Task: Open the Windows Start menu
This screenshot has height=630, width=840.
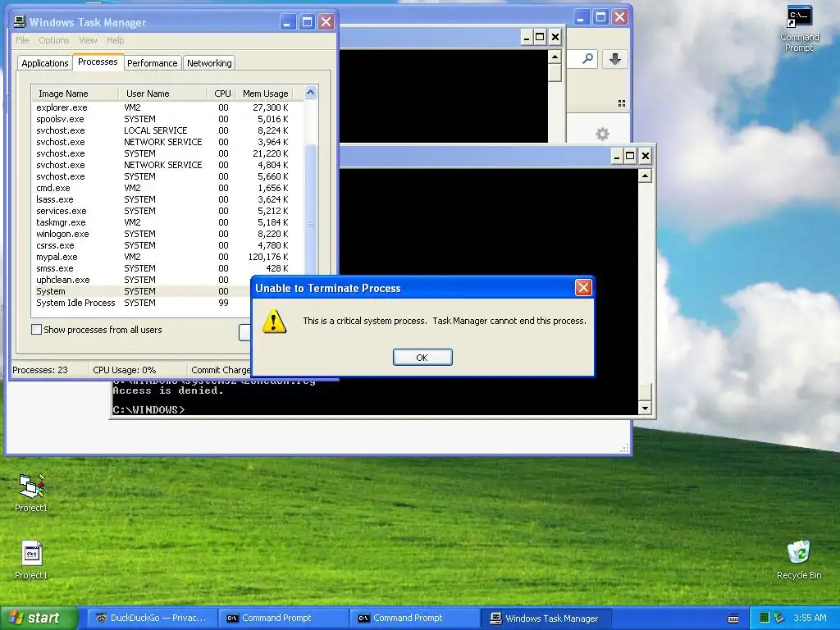Action: [38, 618]
